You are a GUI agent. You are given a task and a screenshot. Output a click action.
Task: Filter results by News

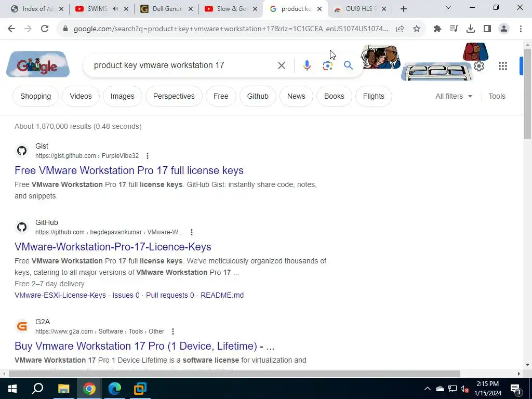click(x=296, y=96)
